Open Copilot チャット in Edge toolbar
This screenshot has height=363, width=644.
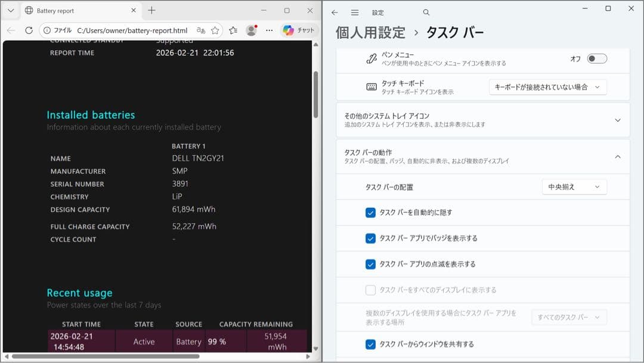pyautogui.click(x=299, y=29)
